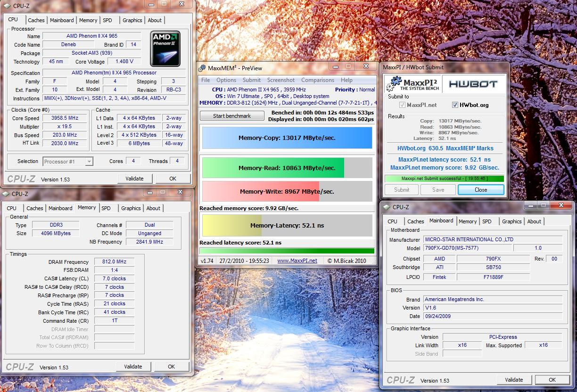The height and width of the screenshot is (392, 577).
Task: Click the Core Speed value 3958.5 MHz
Action: tap(65, 118)
